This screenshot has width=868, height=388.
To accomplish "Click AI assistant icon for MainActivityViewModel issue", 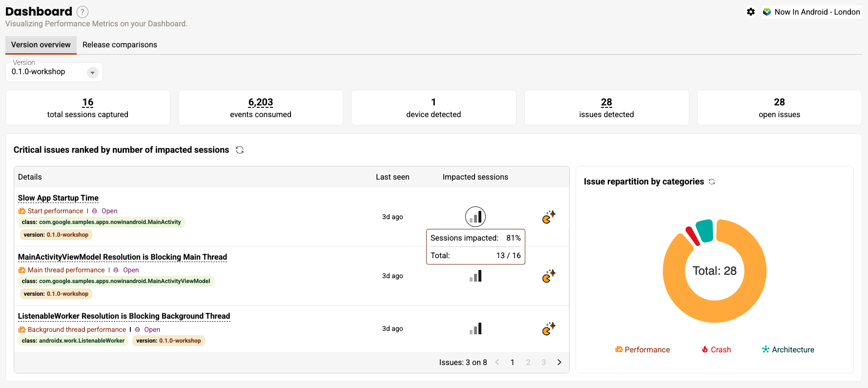I will click(x=549, y=276).
